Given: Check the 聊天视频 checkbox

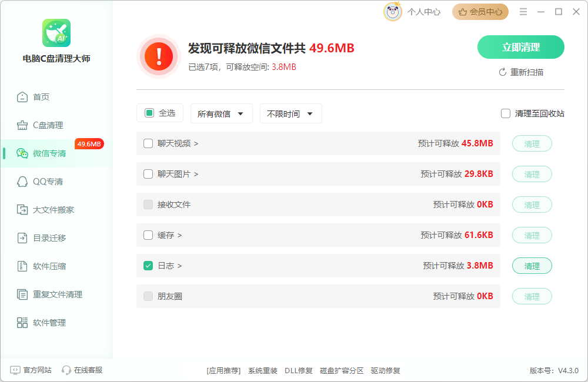Looking at the screenshot, I should (148, 143).
